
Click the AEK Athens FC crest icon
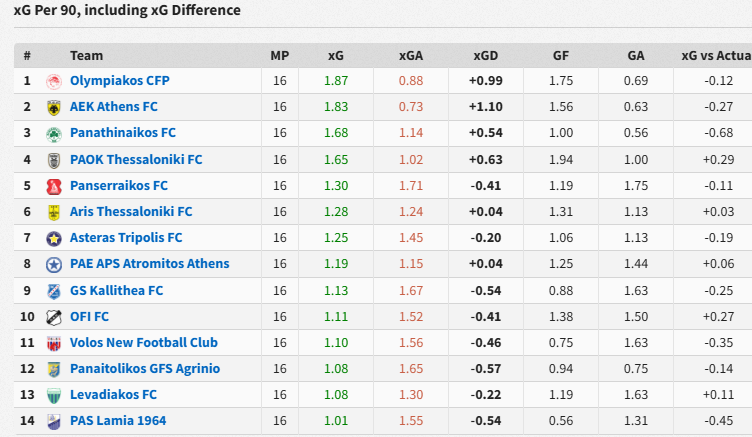(x=54, y=107)
